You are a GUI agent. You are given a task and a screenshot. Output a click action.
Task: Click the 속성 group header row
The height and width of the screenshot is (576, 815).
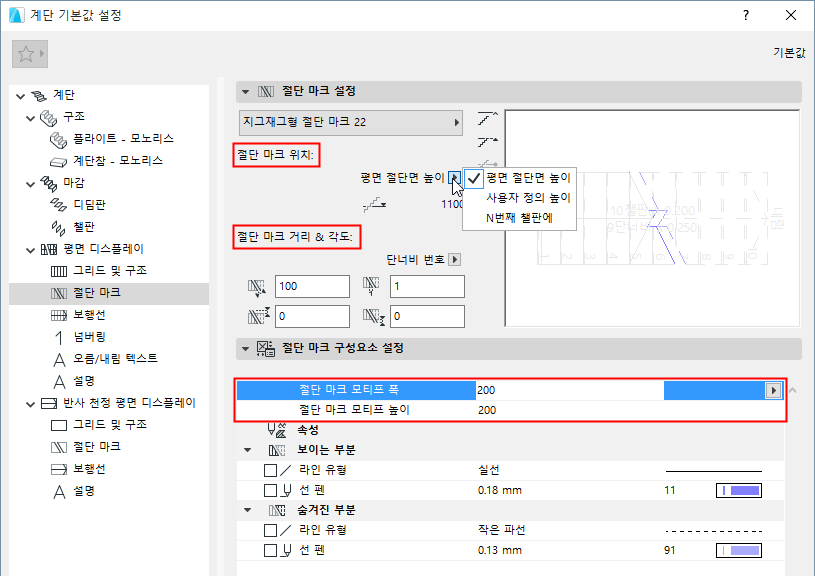[510, 430]
